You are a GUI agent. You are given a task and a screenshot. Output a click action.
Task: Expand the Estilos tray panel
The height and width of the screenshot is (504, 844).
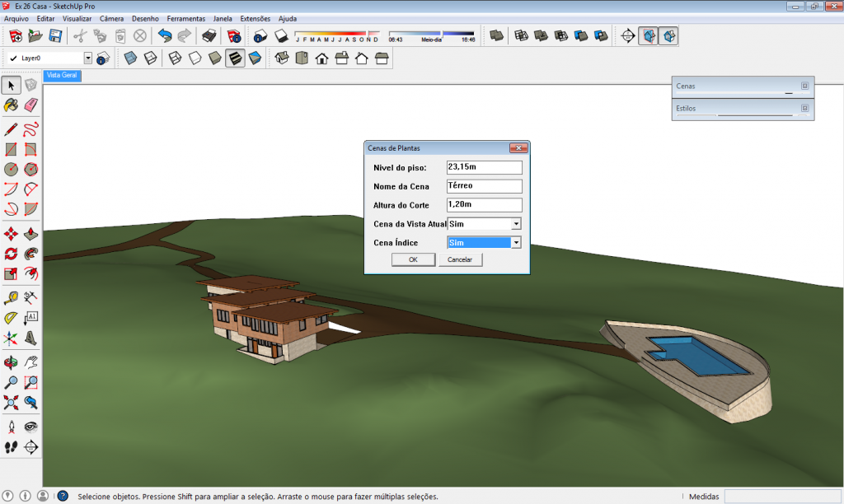coord(743,109)
